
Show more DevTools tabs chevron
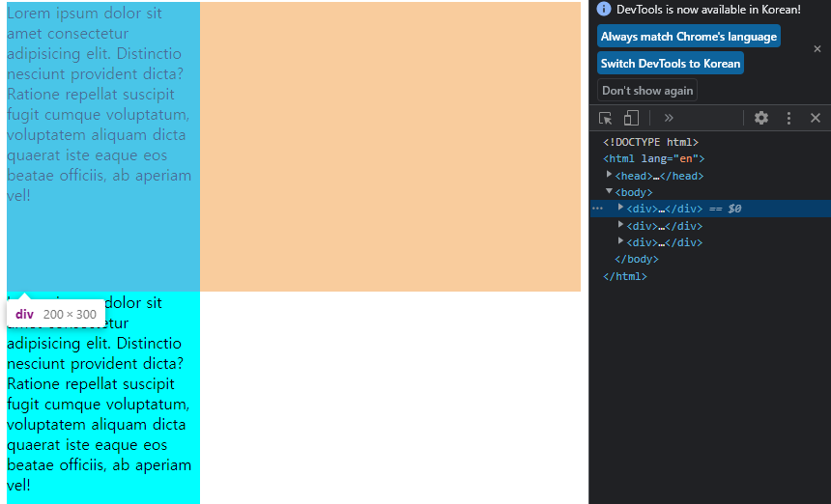click(x=669, y=118)
